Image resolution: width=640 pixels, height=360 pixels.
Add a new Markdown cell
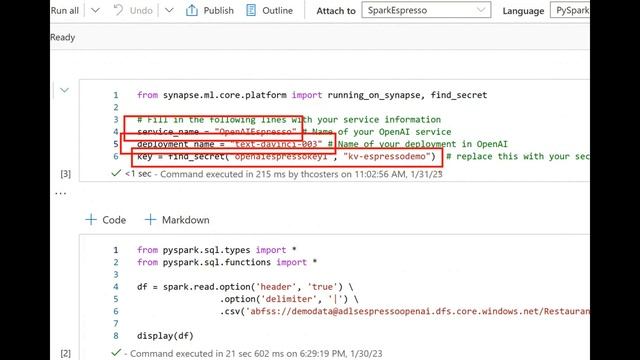point(177,220)
